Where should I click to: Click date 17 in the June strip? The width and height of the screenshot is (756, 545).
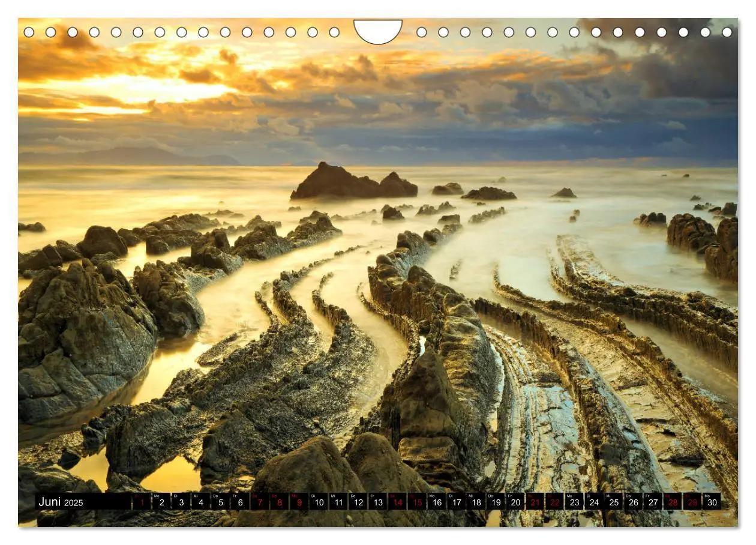(x=456, y=502)
